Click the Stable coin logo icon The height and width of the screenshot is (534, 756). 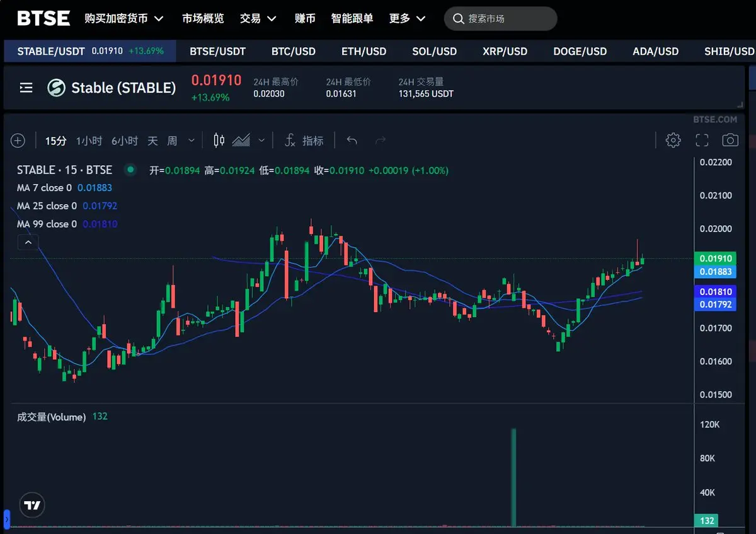(57, 88)
